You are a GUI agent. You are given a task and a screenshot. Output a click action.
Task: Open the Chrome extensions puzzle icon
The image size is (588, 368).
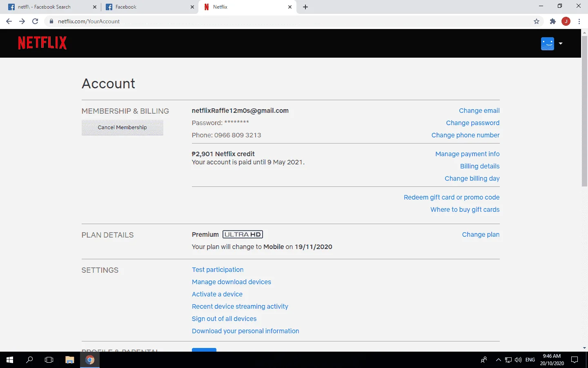tap(553, 21)
